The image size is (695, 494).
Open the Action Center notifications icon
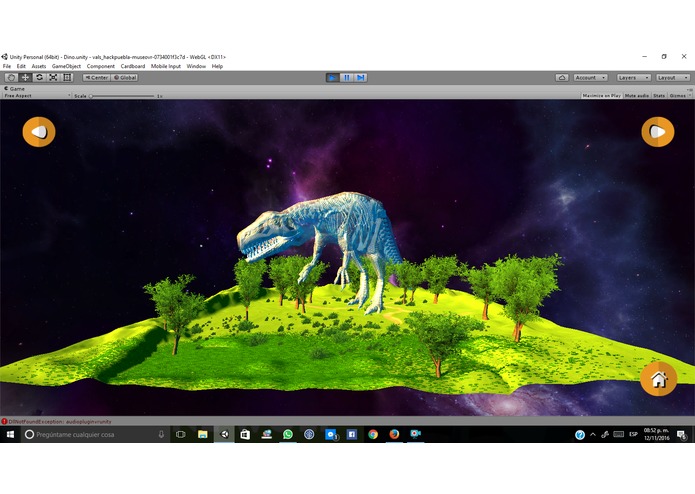pos(682,435)
